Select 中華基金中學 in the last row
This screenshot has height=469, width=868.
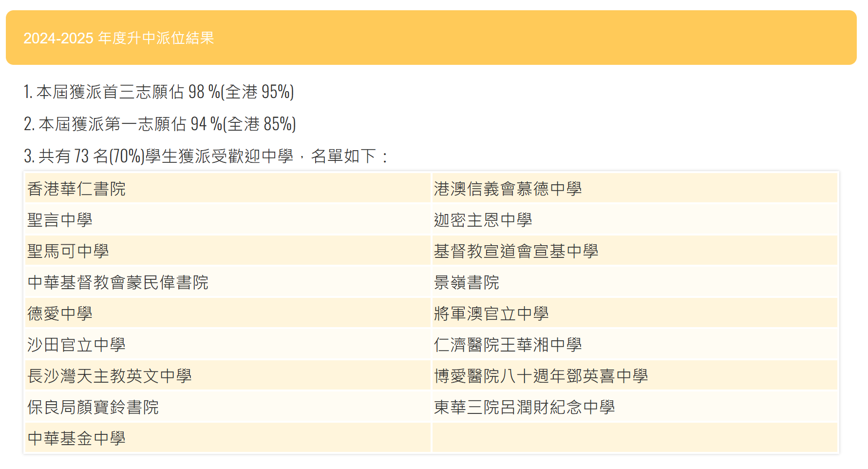(76, 438)
